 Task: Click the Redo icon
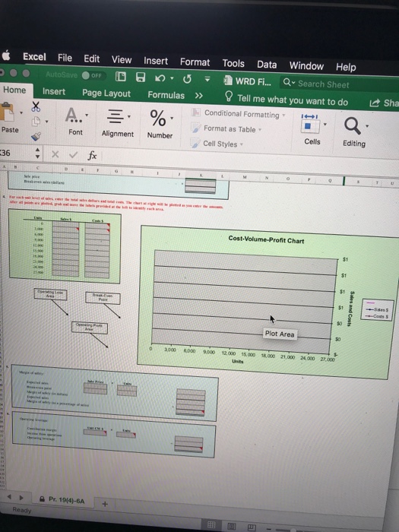[x=187, y=79]
